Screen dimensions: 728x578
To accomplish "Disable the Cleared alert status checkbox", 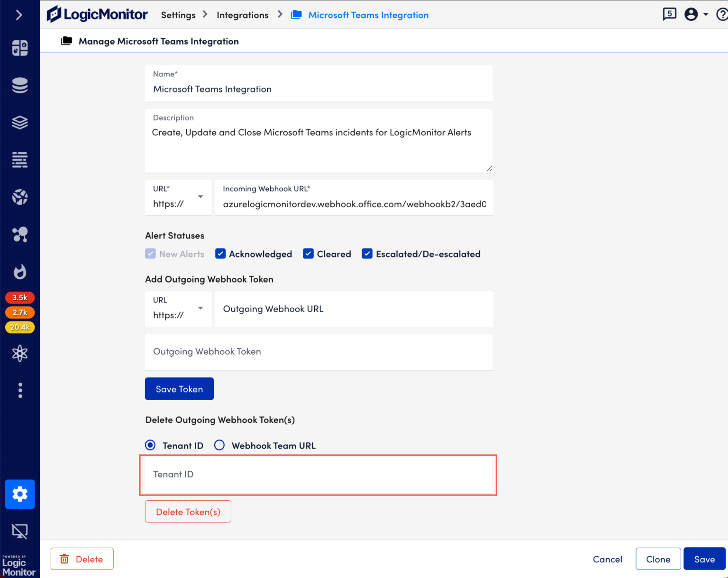I will (x=308, y=254).
